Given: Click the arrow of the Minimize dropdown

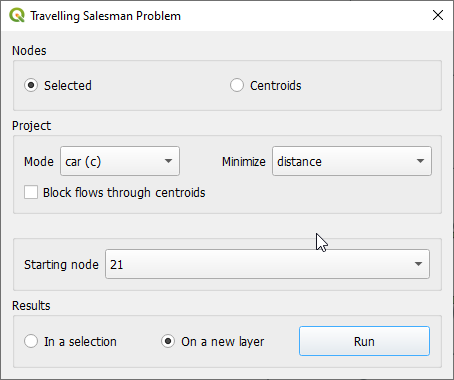Looking at the screenshot, I should coord(420,161).
